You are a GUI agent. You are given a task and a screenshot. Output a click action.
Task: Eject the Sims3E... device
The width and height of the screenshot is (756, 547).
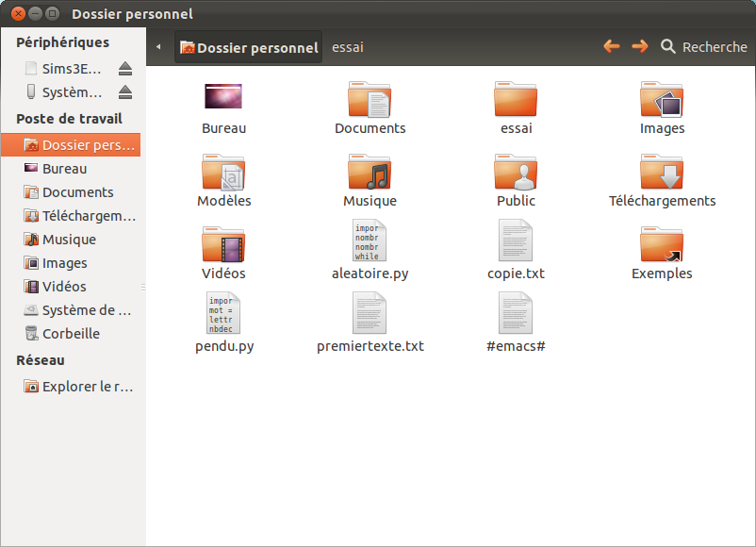(125, 69)
